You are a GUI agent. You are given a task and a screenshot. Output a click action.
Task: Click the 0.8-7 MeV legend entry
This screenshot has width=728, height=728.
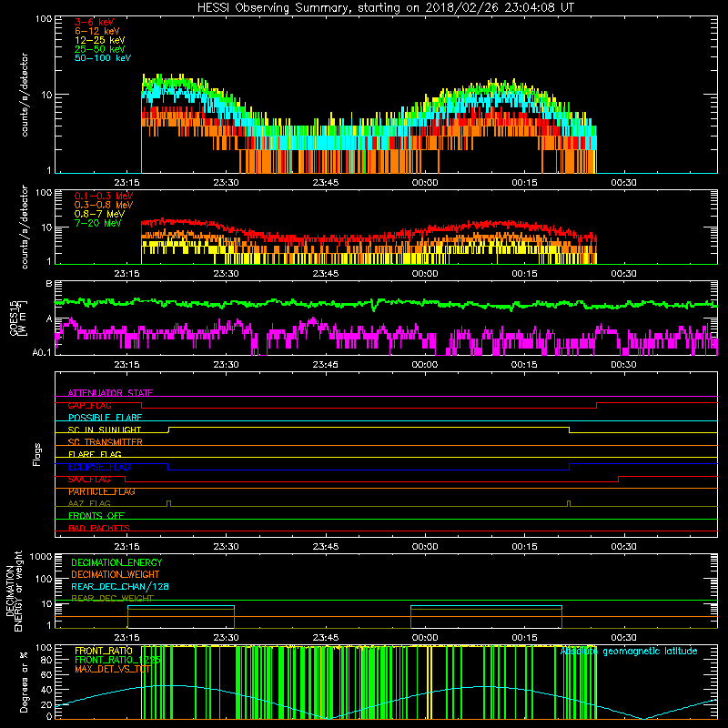(x=99, y=214)
